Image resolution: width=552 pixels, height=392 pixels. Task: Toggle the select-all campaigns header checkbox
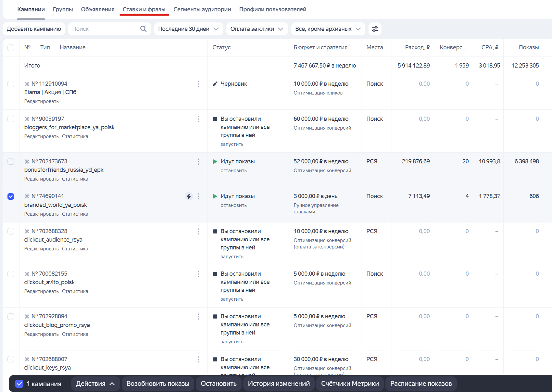coord(11,48)
